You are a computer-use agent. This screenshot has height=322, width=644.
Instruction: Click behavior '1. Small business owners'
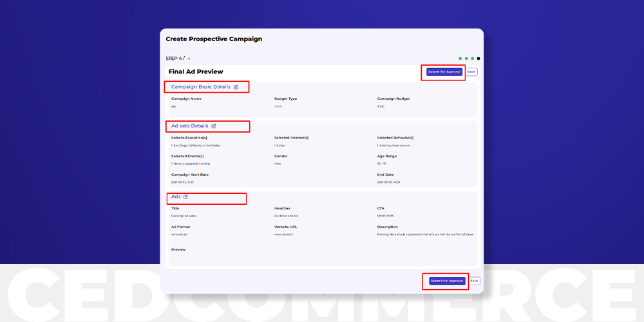pyautogui.click(x=393, y=146)
